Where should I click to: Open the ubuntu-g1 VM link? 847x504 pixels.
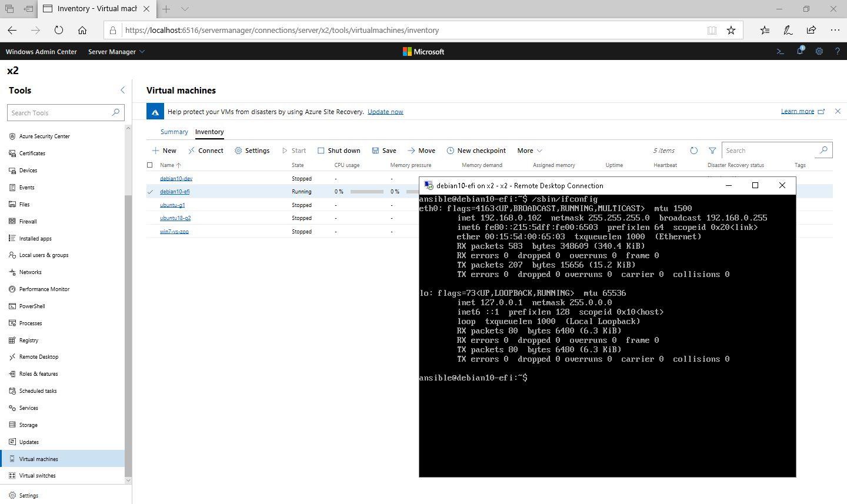pyautogui.click(x=172, y=205)
